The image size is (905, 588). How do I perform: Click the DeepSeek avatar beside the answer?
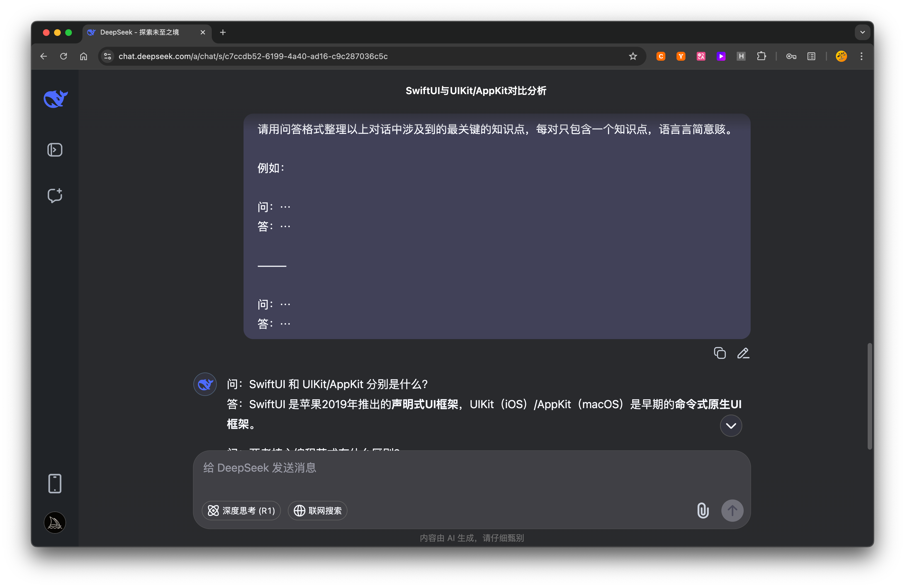(x=205, y=384)
